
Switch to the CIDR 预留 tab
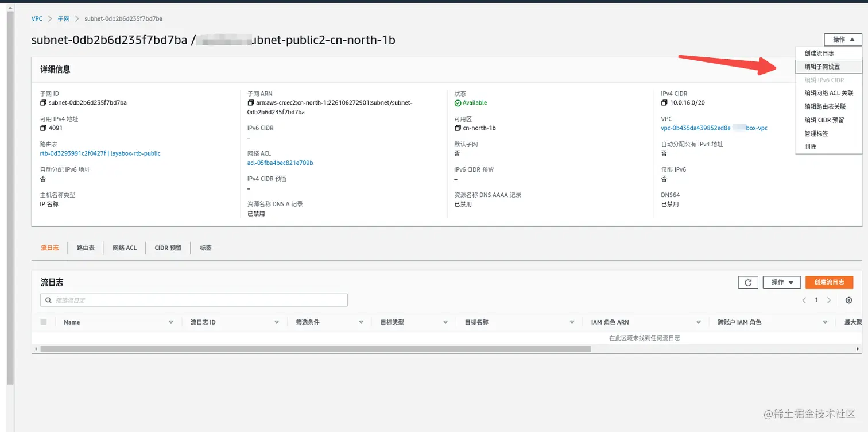tap(168, 248)
